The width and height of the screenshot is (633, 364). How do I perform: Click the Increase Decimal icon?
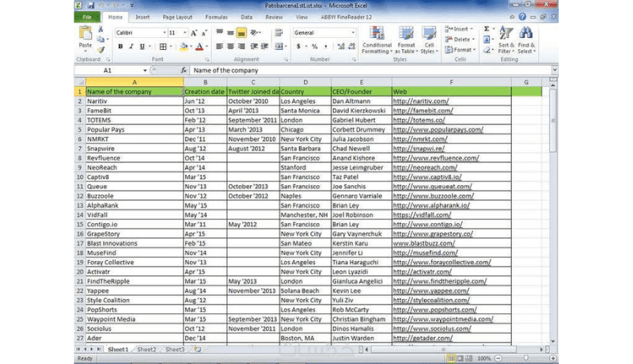341,47
